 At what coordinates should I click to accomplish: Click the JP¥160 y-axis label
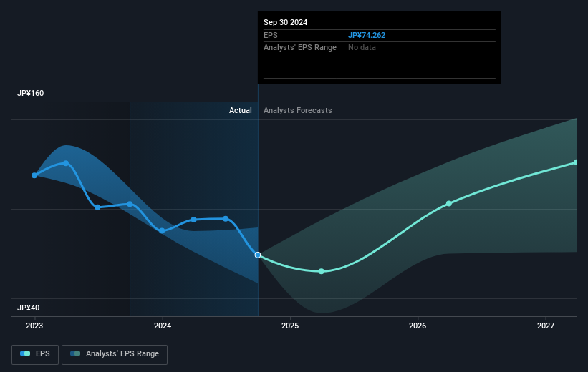32,94
